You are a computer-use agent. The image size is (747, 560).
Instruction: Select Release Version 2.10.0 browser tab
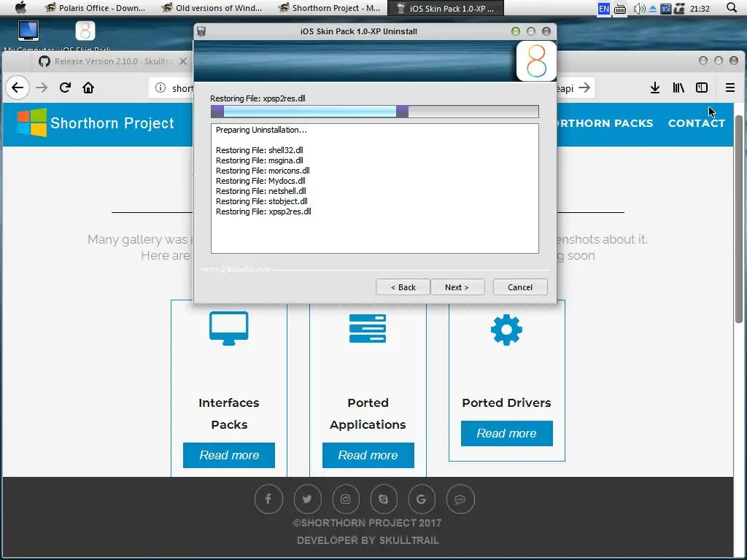(x=112, y=61)
